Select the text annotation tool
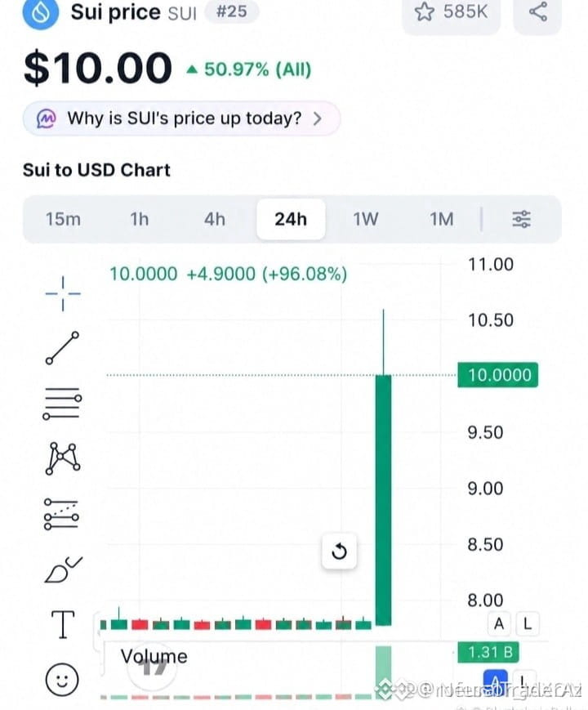Image resolution: width=588 pixels, height=710 pixels. 62,624
